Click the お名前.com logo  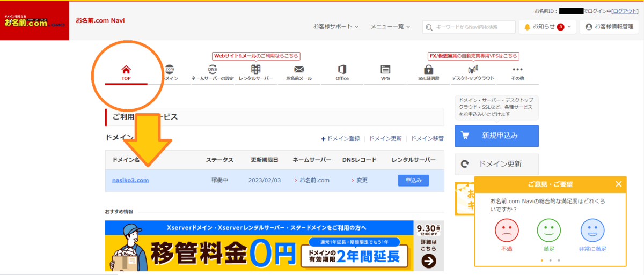click(x=34, y=21)
